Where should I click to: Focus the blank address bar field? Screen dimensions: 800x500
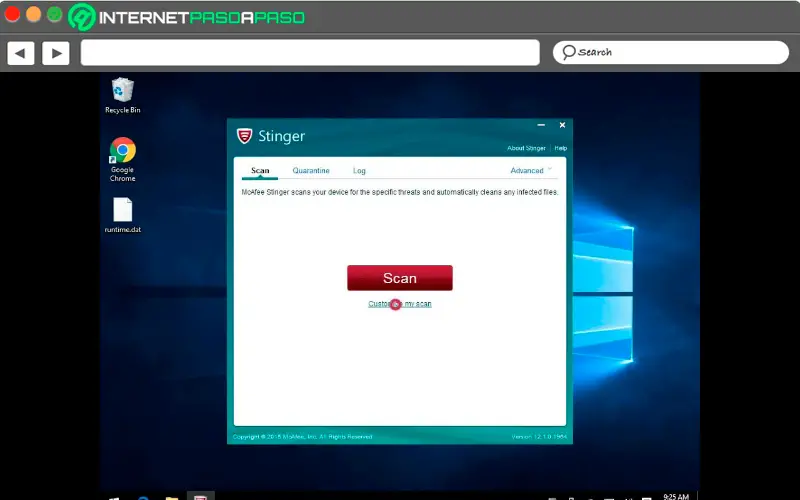click(x=310, y=53)
